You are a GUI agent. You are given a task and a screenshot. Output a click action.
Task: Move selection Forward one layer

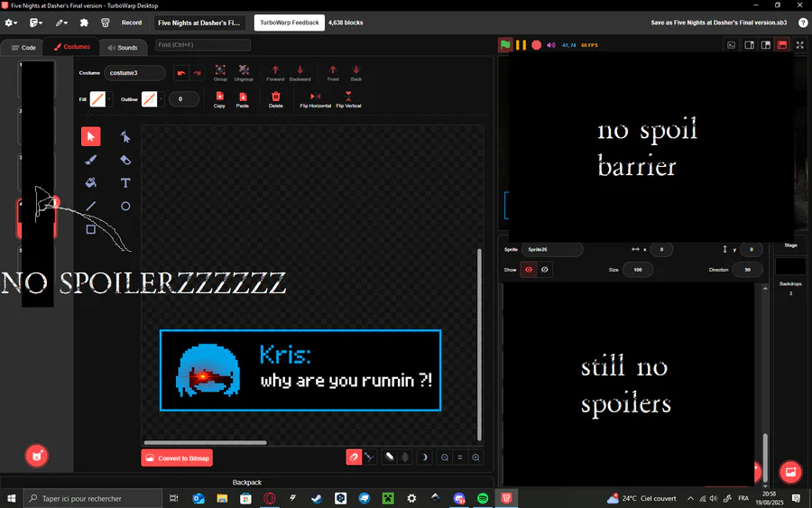(x=275, y=73)
